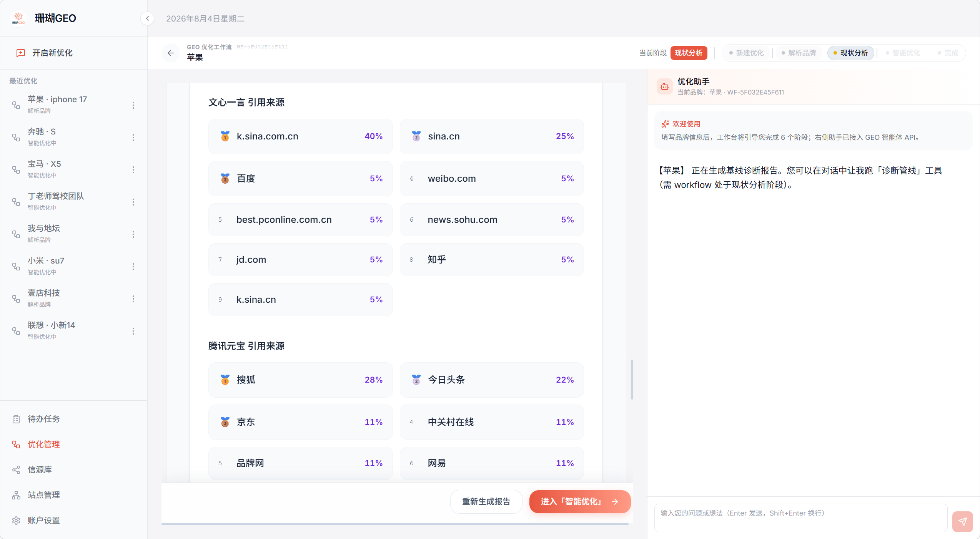This screenshot has height=539, width=980.
Task: Click the 待办任务 clipboard icon
Action: 16,419
